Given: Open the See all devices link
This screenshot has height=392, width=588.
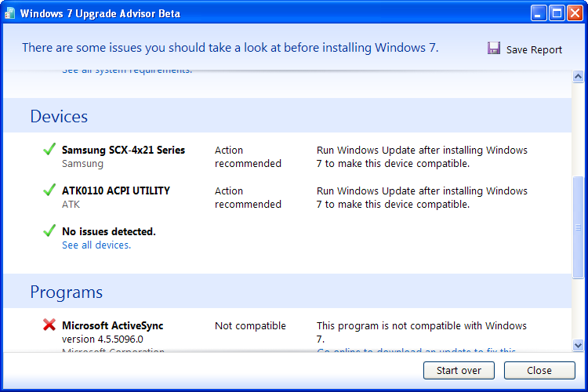Looking at the screenshot, I should 96,245.
